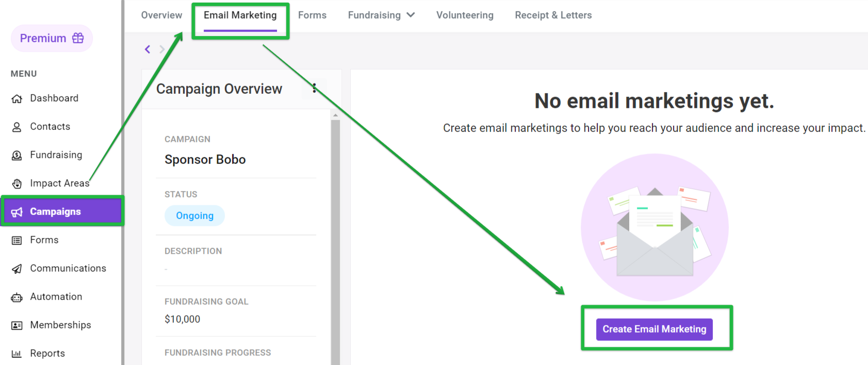Switch to the Overview tab
The height and width of the screenshot is (365, 868).
(x=161, y=15)
